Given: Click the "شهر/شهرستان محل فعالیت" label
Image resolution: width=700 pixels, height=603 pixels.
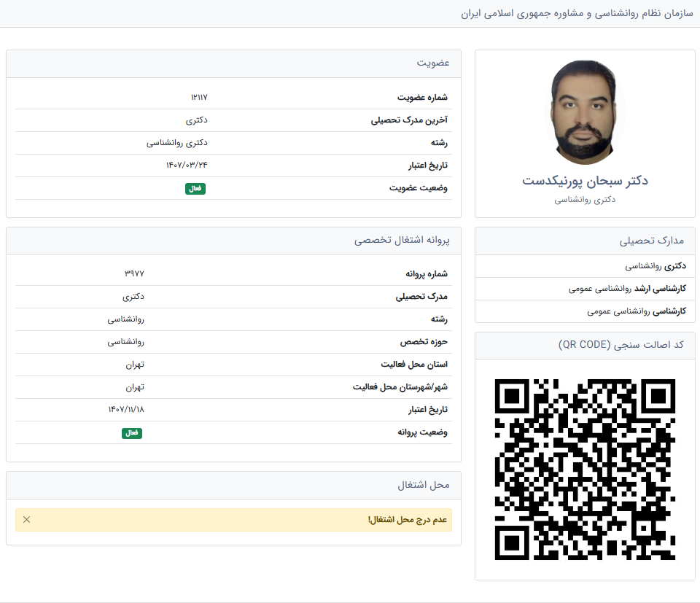Looking at the screenshot, I should (x=400, y=387).
